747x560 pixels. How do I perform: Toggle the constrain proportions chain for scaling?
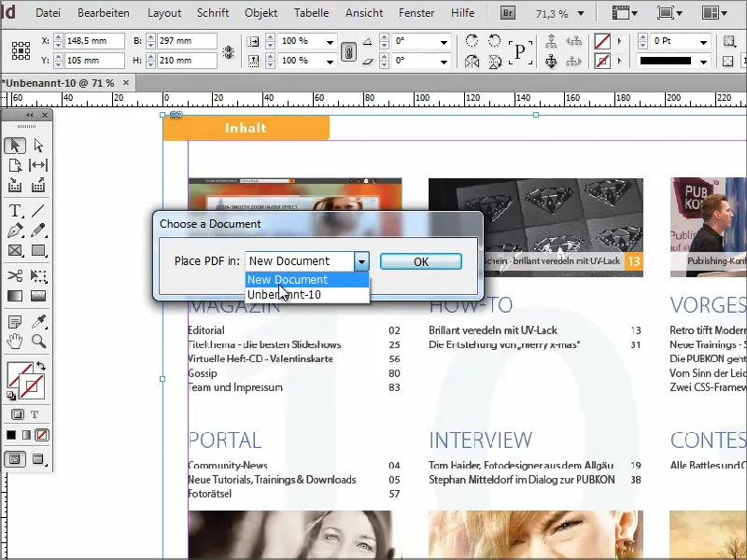(x=351, y=50)
